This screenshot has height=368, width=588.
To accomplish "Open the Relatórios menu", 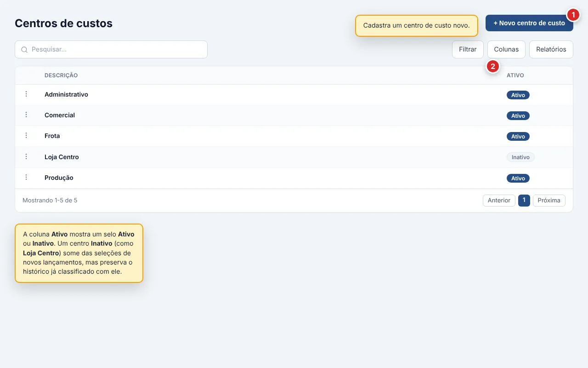I will pyautogui.click(x=551, y=50).
